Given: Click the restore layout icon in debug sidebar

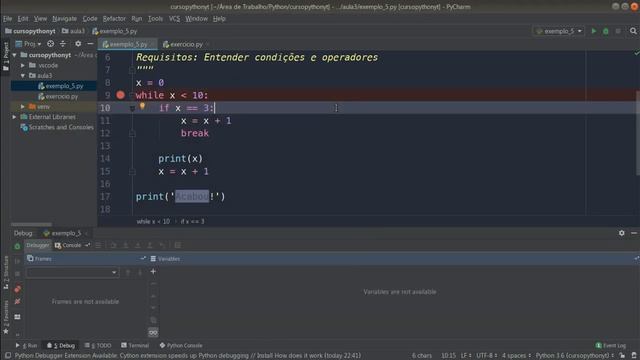Looking at the screenshot, I should click(x=17, y=317).
